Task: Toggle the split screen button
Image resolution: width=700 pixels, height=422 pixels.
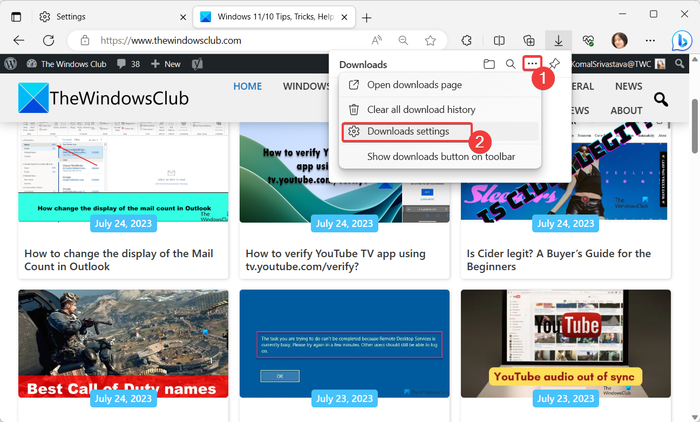Action: pyautogui.click(x=500, y=41)
